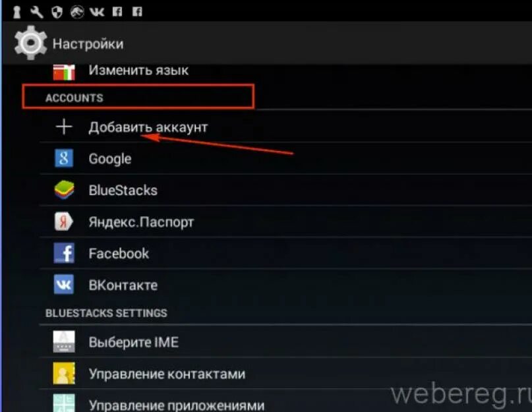This screenshot has width=532, height=412.
Task: Open VK notification in status bar
Action: (97, 13)
